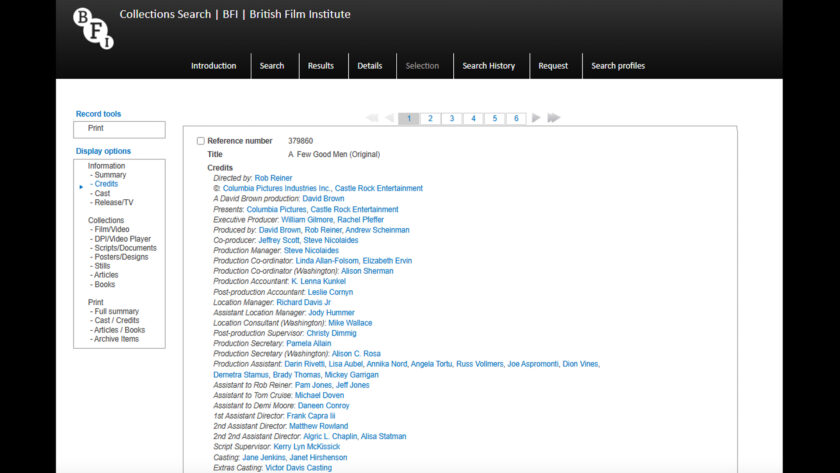This screenshot has height=473, width=840.
Task: Print the Full summary
Action: click(x=116, y=311)
